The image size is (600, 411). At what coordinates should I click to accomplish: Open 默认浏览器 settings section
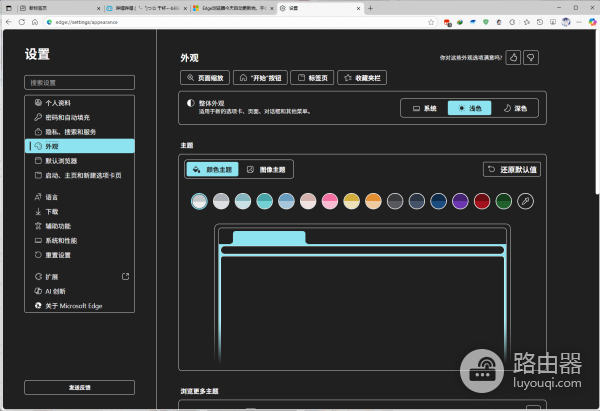pos(80,161)
